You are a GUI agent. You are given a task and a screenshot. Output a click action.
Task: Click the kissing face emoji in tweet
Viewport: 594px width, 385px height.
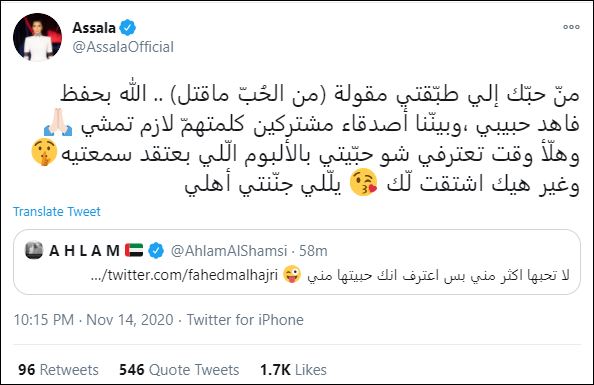click(364, 182)
